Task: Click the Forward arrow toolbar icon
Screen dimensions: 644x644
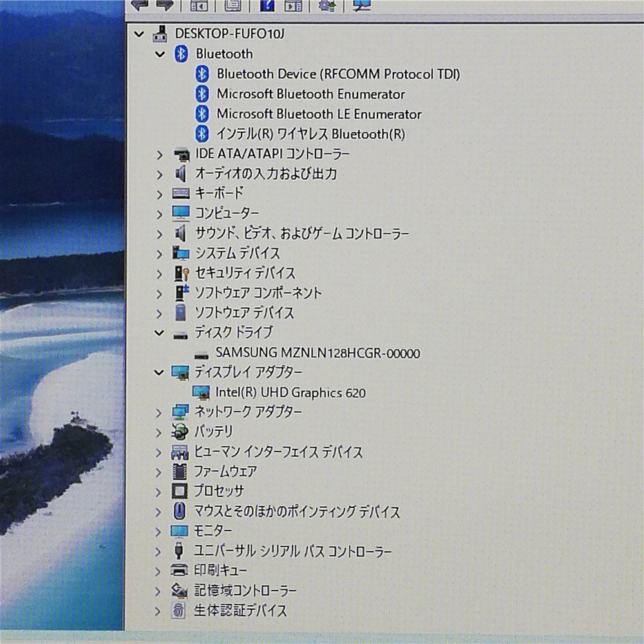Action: [166, 5]
